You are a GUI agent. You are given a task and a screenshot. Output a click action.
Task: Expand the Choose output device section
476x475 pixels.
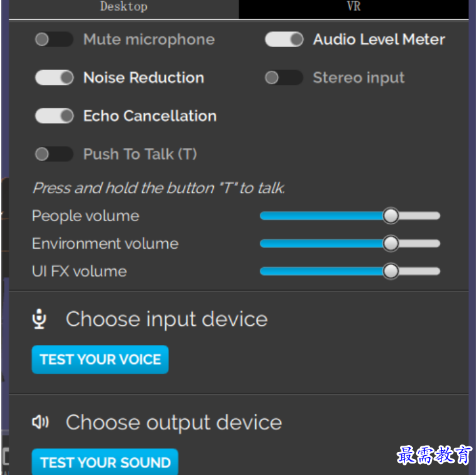[x=174, y=423]
